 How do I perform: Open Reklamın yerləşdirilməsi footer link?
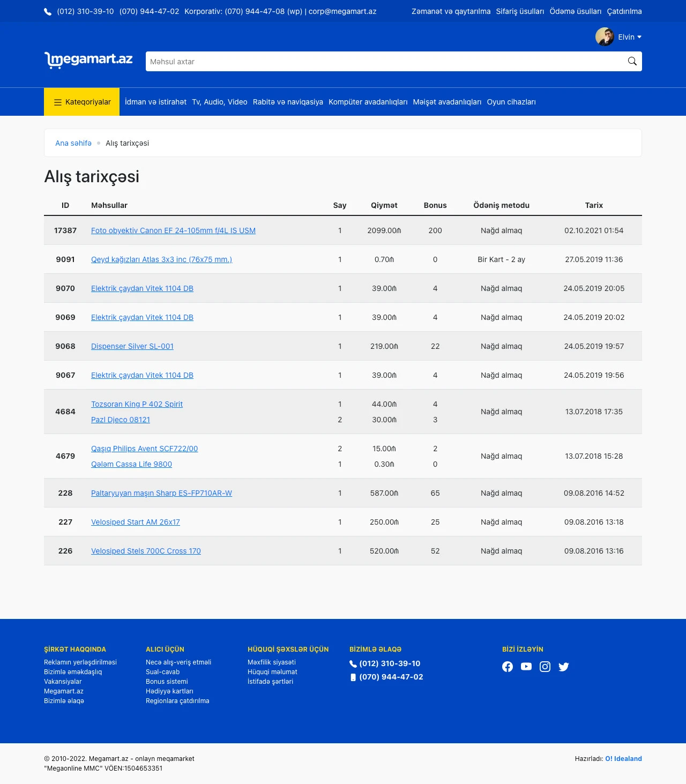pos(80,662)
